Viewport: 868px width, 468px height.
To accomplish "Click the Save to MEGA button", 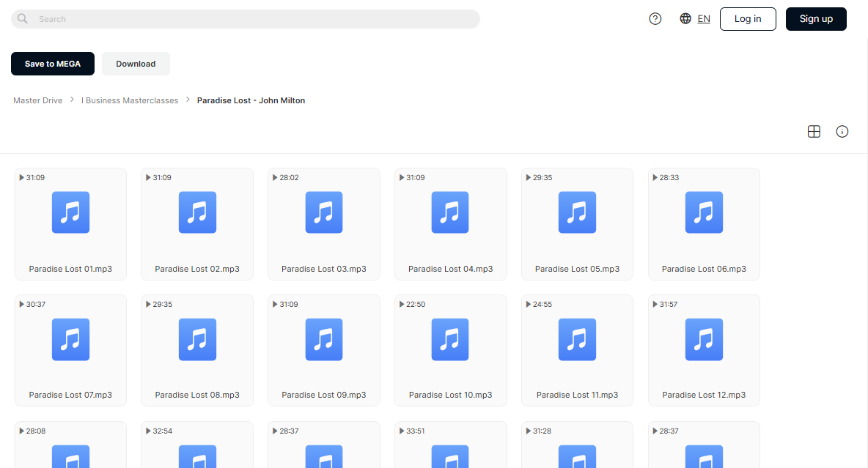I will [53, 64].
